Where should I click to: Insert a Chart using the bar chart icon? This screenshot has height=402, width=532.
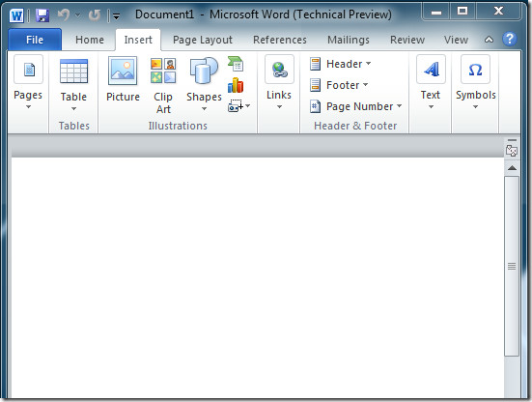[236, 85]
